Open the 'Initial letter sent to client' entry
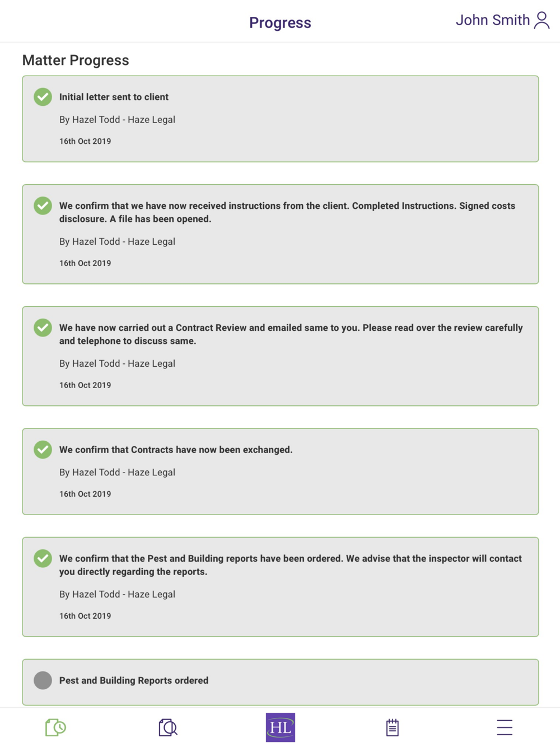The width and height of the screenshot is (560, 747). click(114, 97)
